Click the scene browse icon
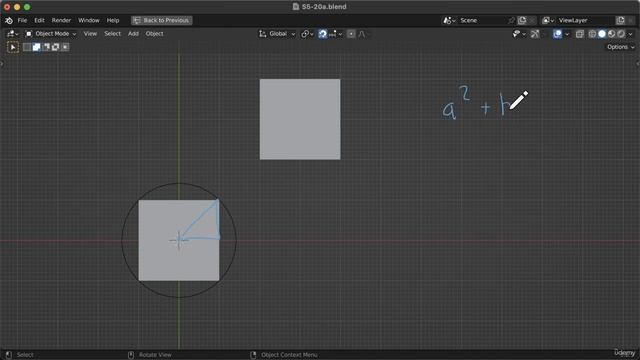640x360 pixels. point(449,20)
